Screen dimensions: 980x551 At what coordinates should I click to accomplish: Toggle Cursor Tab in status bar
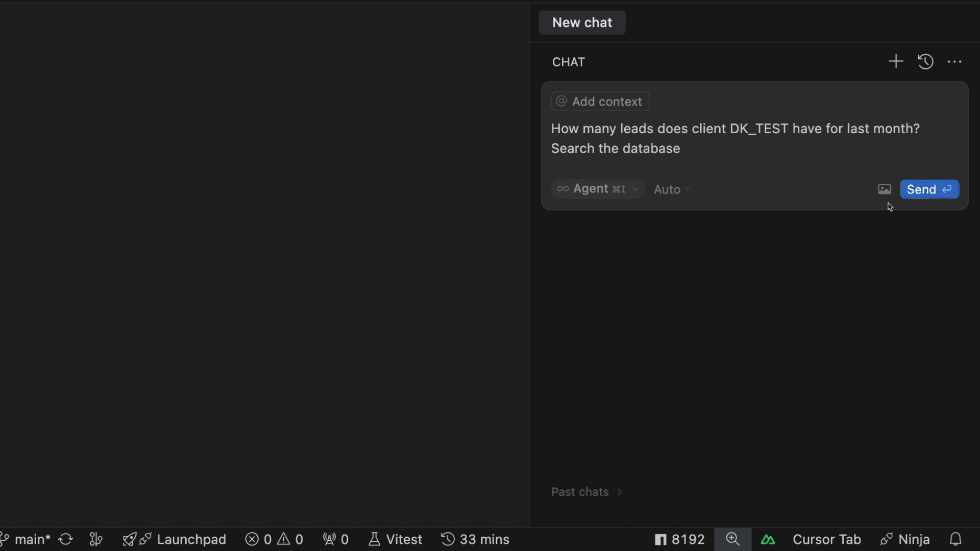click(826, 539)
